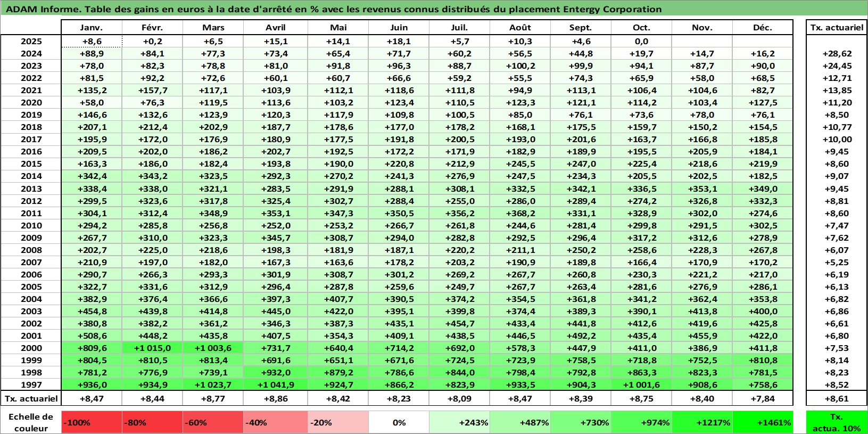Select the Juil. column header
Screen dimensions: 868x434
[460, 28]
